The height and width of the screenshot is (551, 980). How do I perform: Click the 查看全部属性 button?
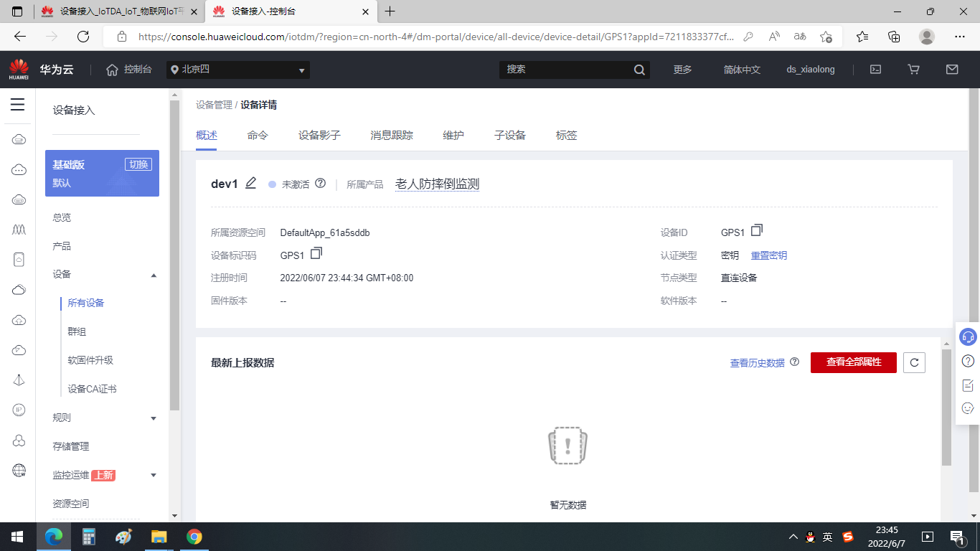(854, 362)
